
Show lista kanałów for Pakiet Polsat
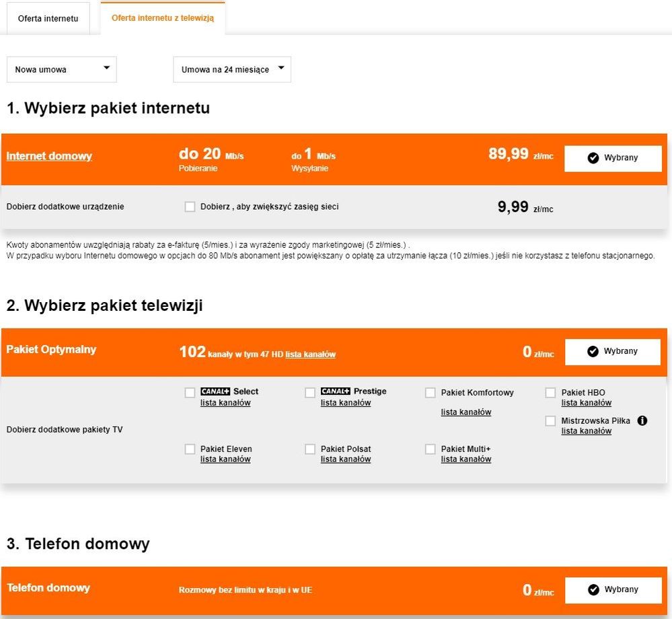(x=346, y=459)
